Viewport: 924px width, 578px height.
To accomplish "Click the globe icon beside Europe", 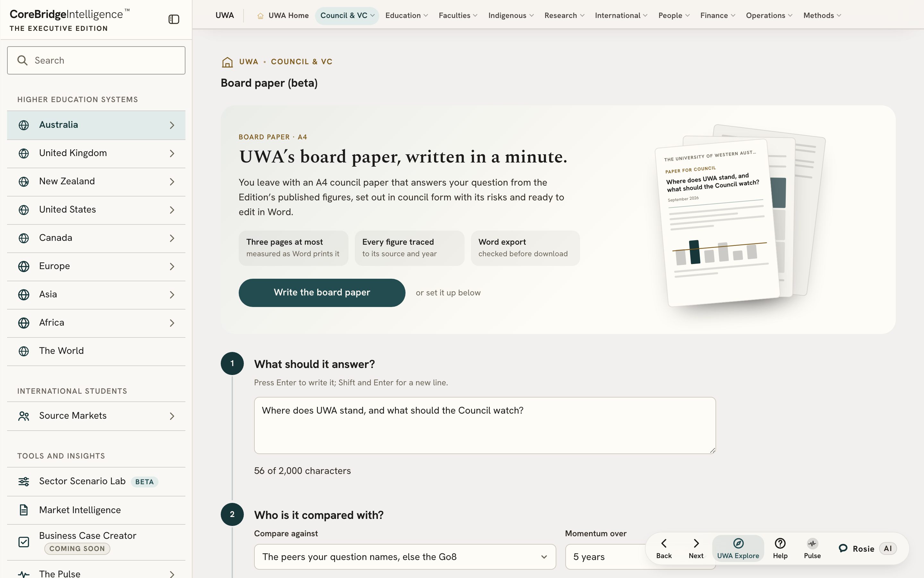I will coord(24,267).
